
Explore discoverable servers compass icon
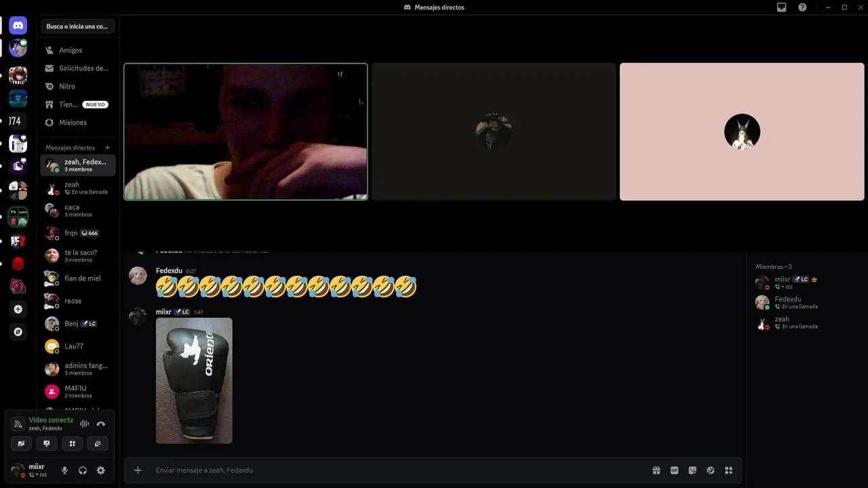(18, 332)
